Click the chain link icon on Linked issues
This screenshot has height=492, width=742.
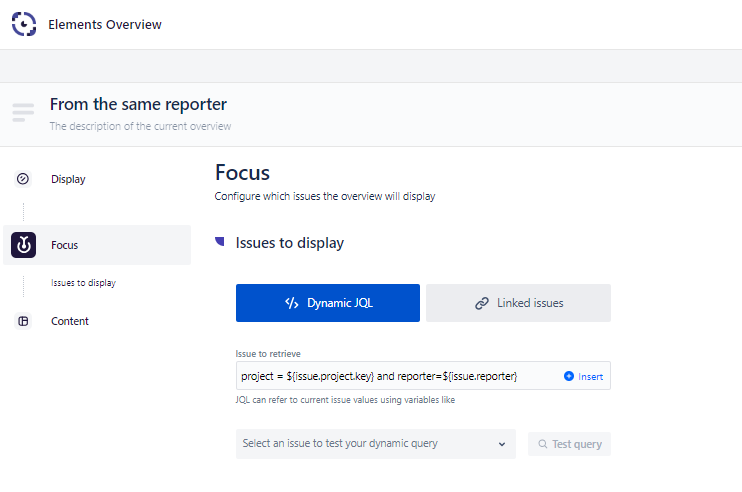coord(482,303)
